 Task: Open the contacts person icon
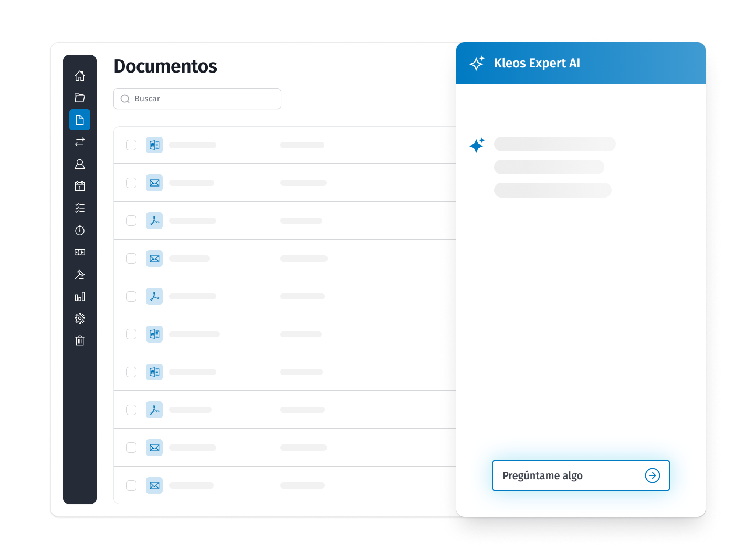click(x=80, y=164)
